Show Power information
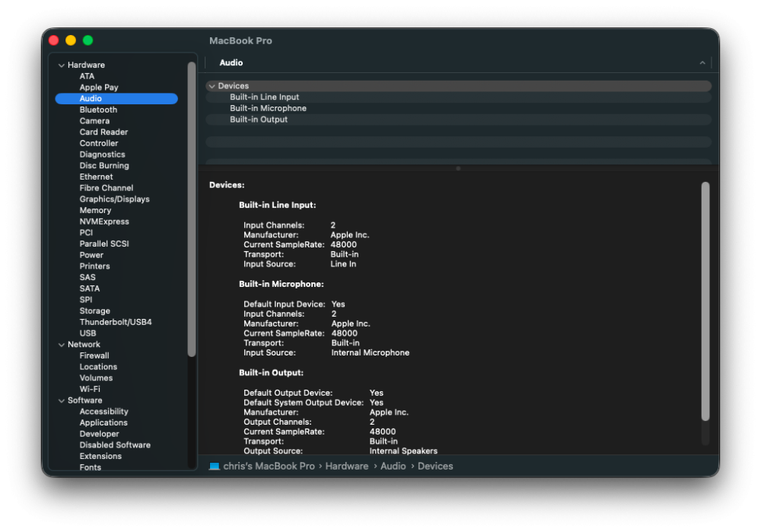Screen dimensions: 761x532 pos(92,255)
